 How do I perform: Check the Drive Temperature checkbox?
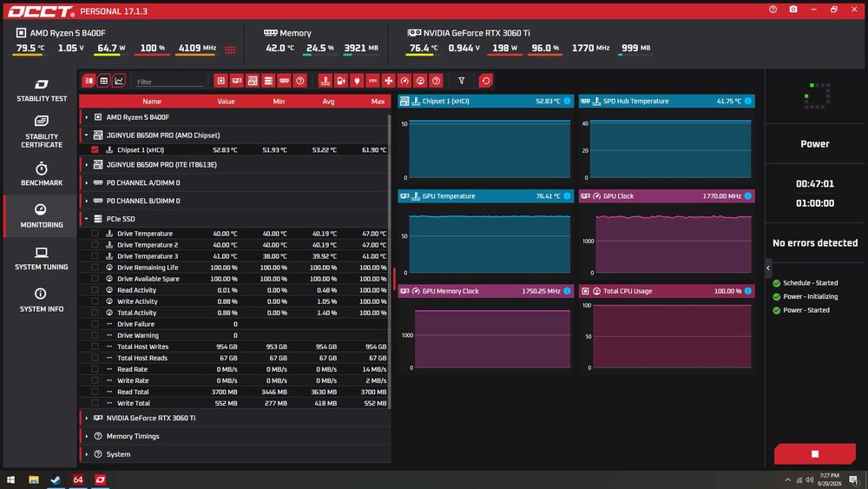point(95,234)
